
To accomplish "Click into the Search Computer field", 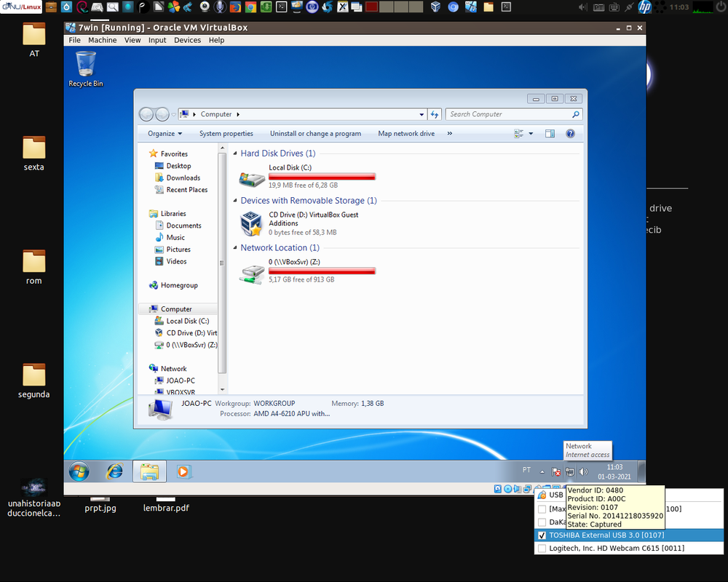I will click(x=508, y=114).
